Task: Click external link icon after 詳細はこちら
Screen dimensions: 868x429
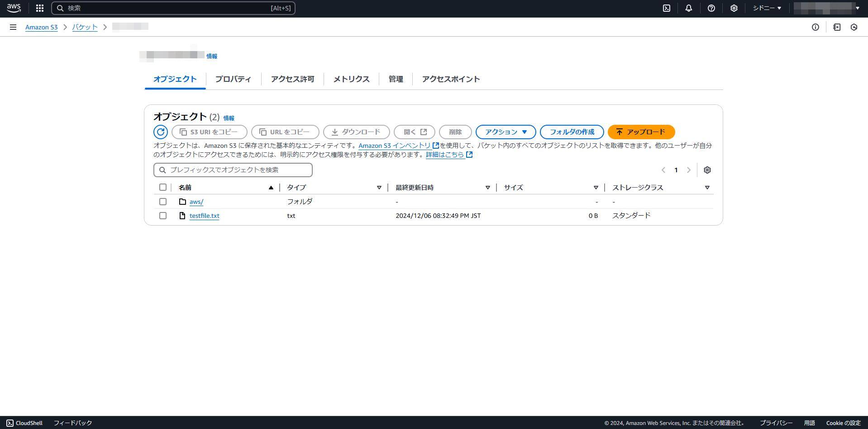Action: coord(469,155)
